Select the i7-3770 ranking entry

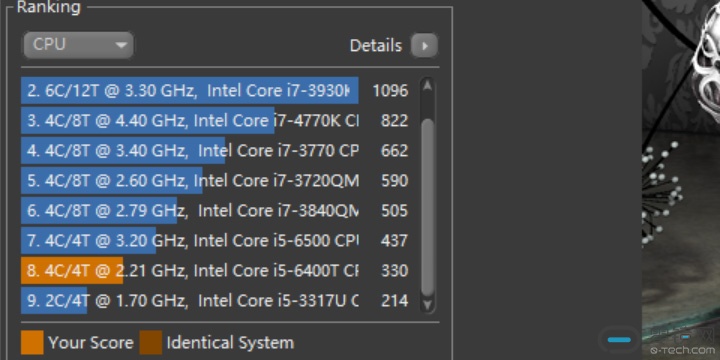tap(215, 151)
